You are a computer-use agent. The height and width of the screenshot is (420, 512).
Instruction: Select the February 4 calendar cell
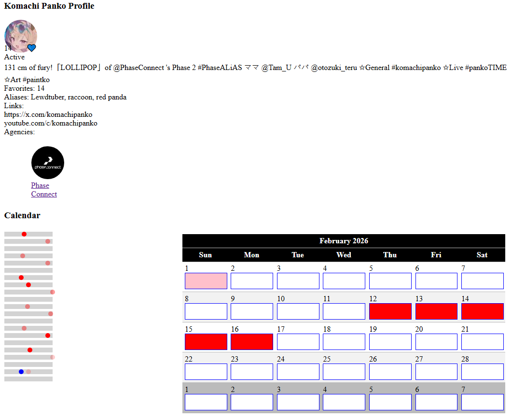point(344,281)
